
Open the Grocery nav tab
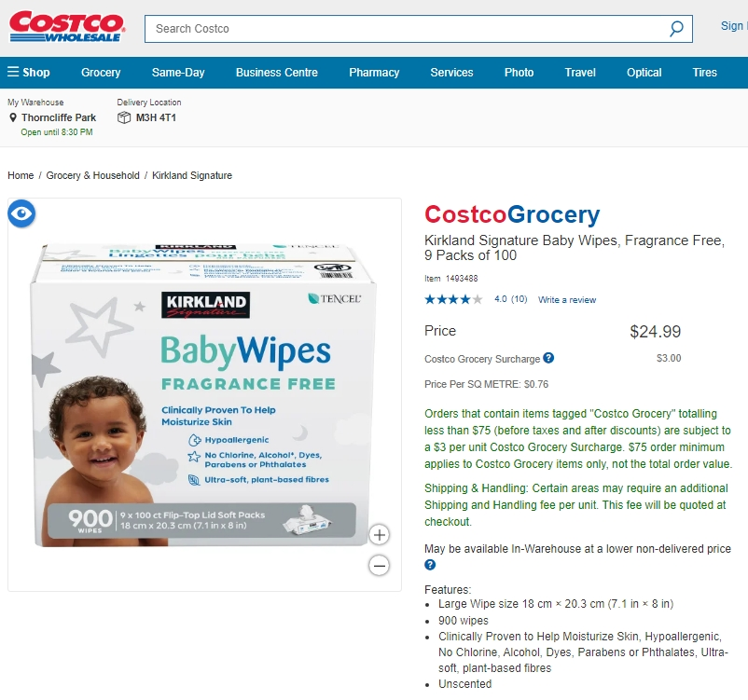click(101, 73)
